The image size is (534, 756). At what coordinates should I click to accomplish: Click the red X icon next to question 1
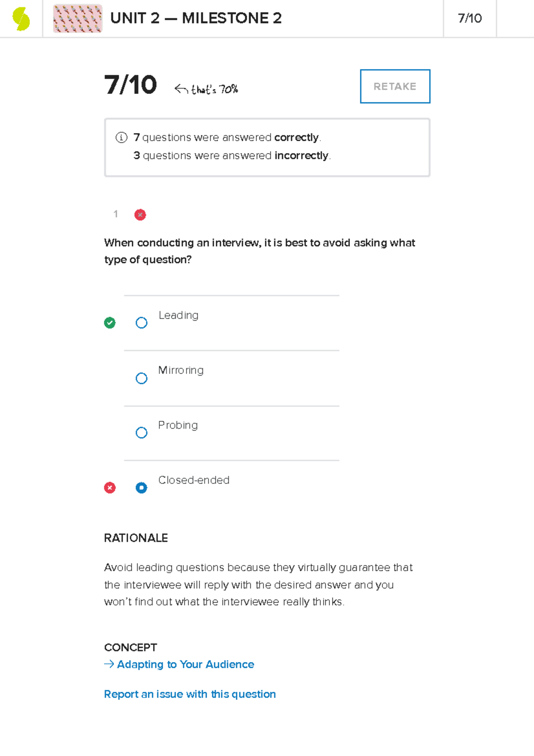pos(140,214)
